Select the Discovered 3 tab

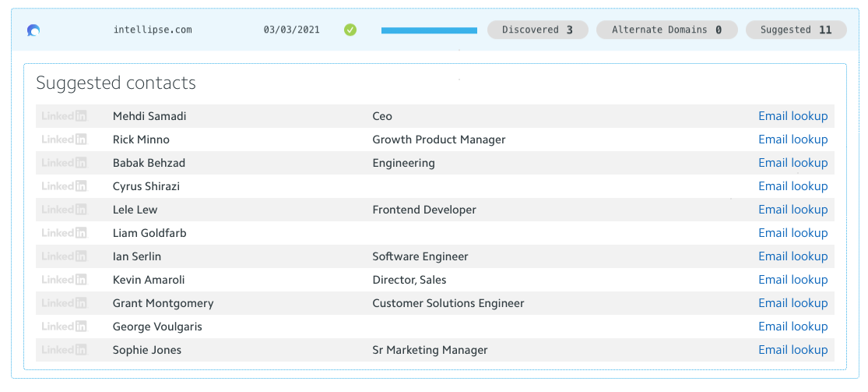(x=537, y=30)
